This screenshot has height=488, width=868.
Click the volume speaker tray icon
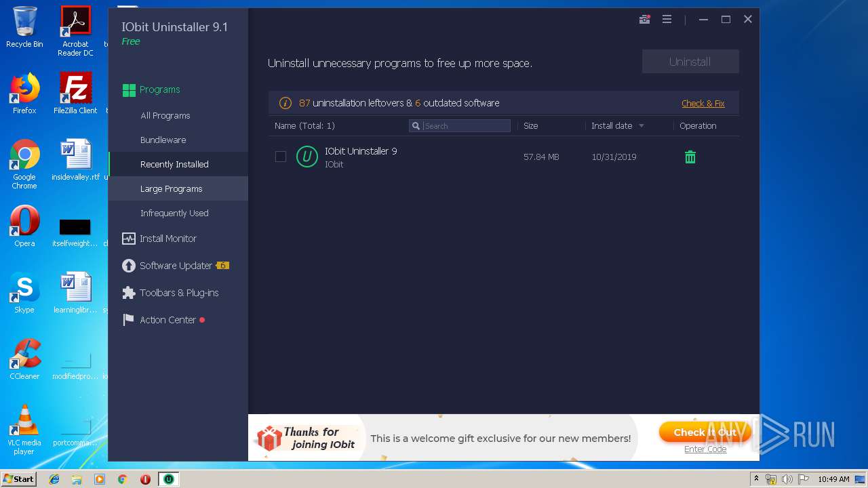787,479
